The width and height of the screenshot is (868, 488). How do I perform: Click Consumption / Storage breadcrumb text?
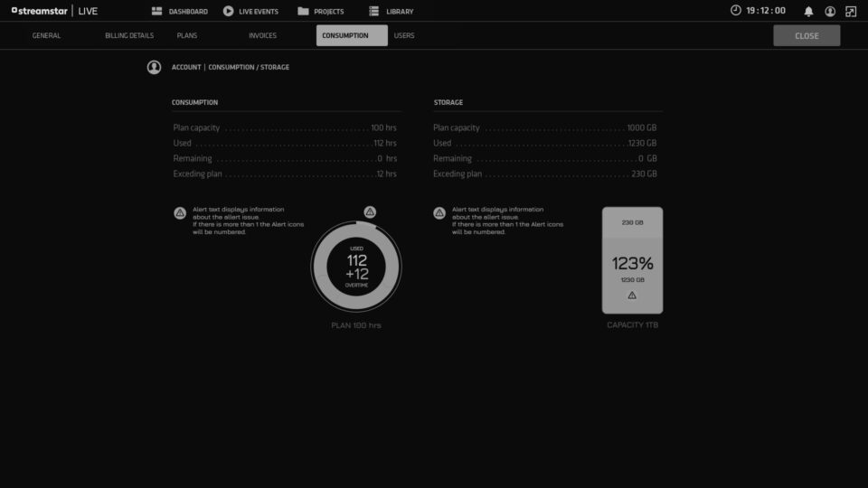pyautogui.click(x=249, y=67)
